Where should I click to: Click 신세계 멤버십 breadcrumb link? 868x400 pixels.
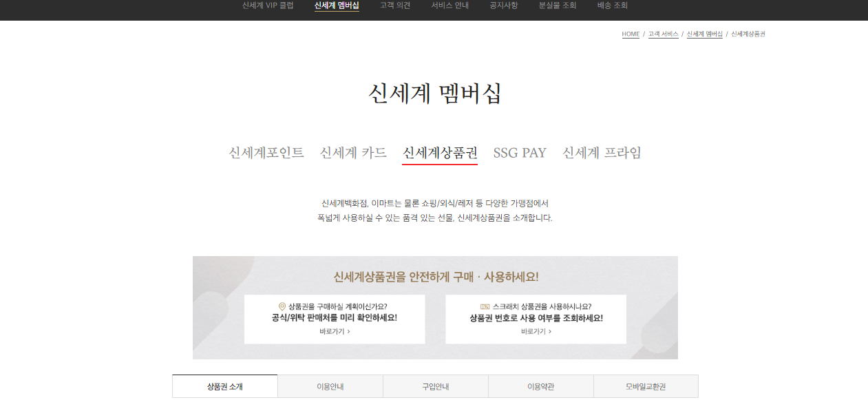[x=705, y=34]
